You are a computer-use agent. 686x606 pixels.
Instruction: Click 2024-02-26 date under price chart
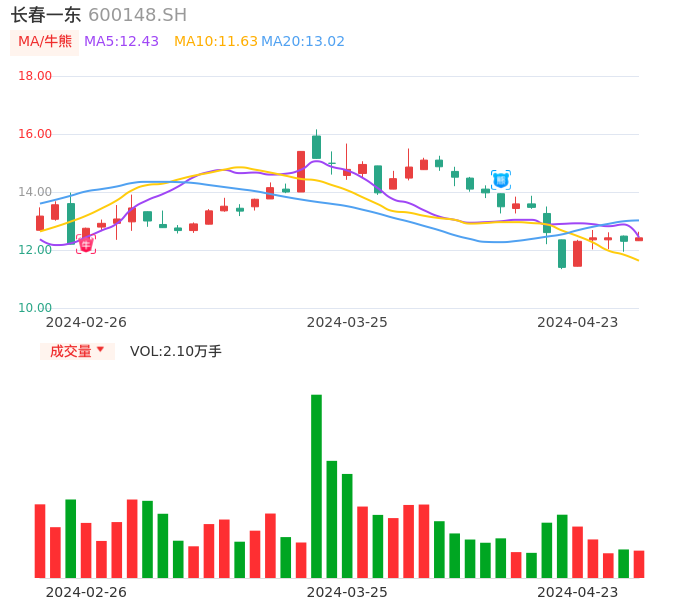tap(86, 322)
